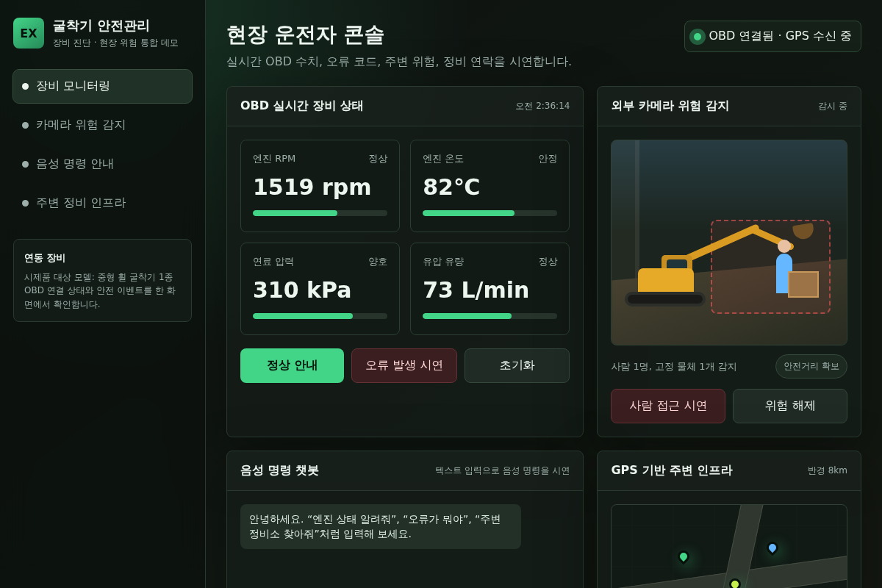Go to 카메라 위험 감지 menu item
Screen dimensions: 882x588
point(102,125)
